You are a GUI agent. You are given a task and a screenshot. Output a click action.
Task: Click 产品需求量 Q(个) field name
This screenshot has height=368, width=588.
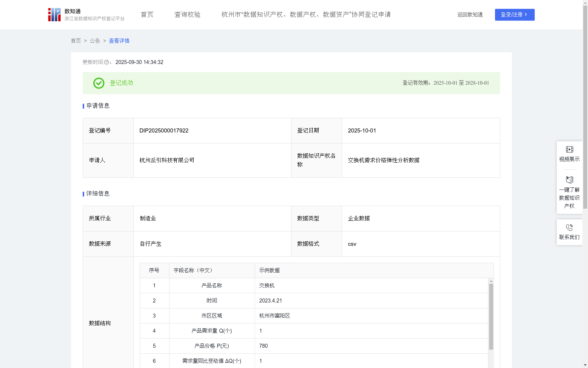[212, 331]
